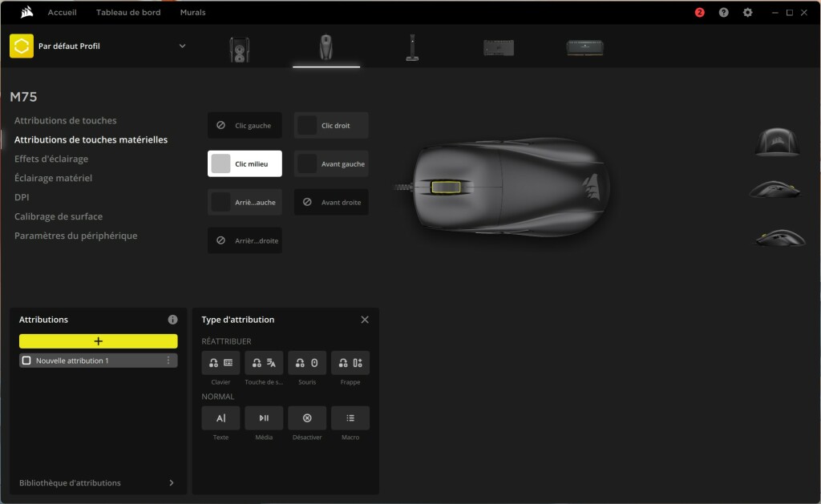Screen dimensions: 821x504
Task: Select the Texte assignment type
Action: pos(220,417)
